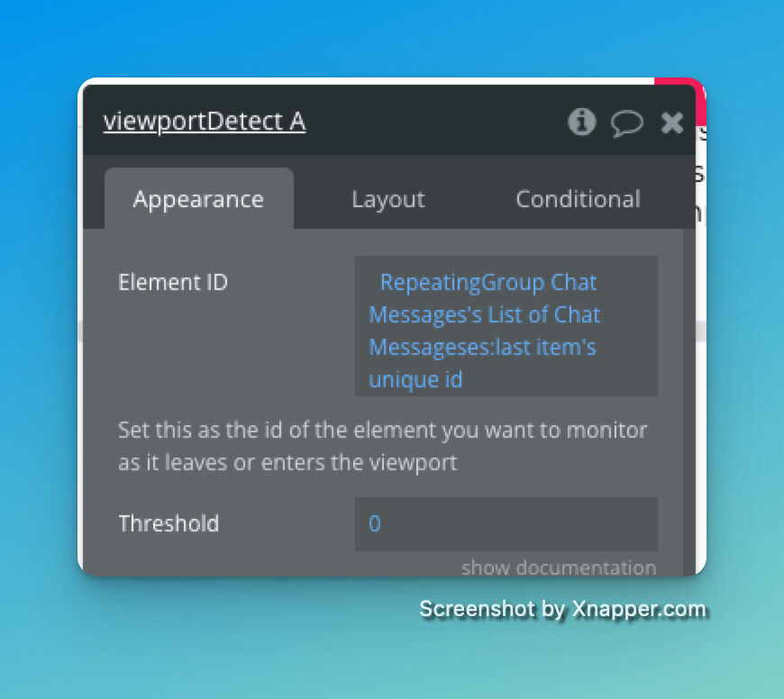Open the Conditional tab
Viewport: 784px width, 699px height.
coord(578,199)
